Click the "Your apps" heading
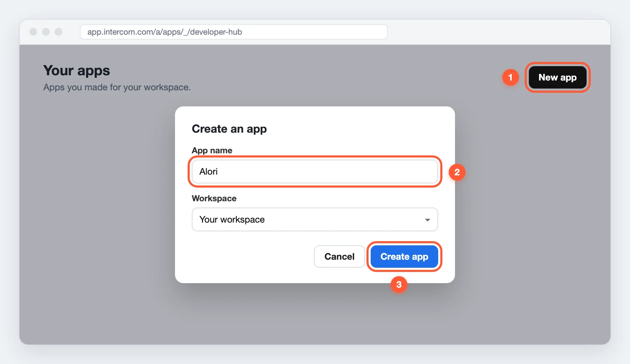The image size is (630, 364). 77,71
